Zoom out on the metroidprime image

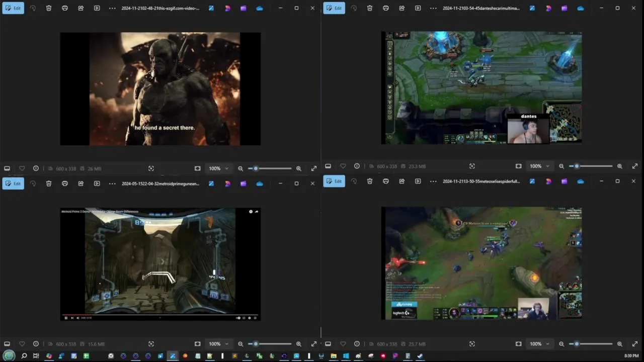240,344
